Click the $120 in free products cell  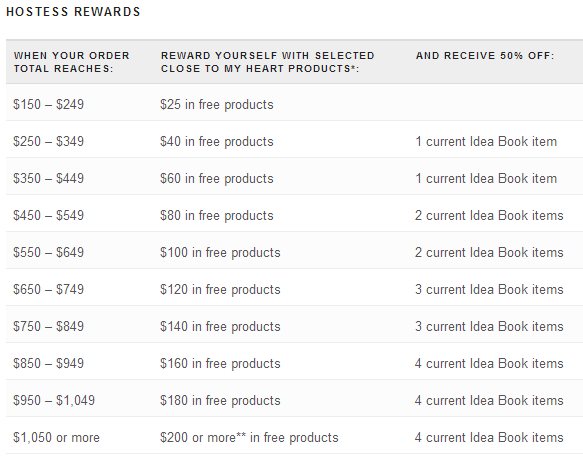point(220,290)
